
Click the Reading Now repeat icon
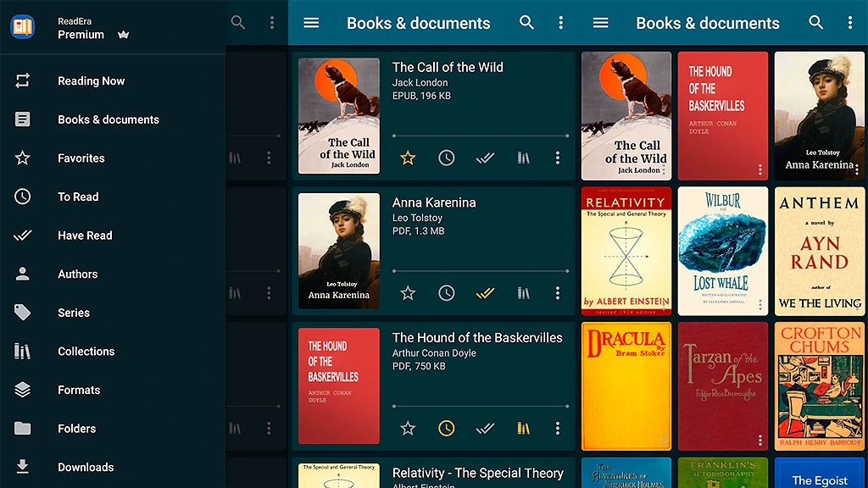pyautogui.click(x=23, y=80)
